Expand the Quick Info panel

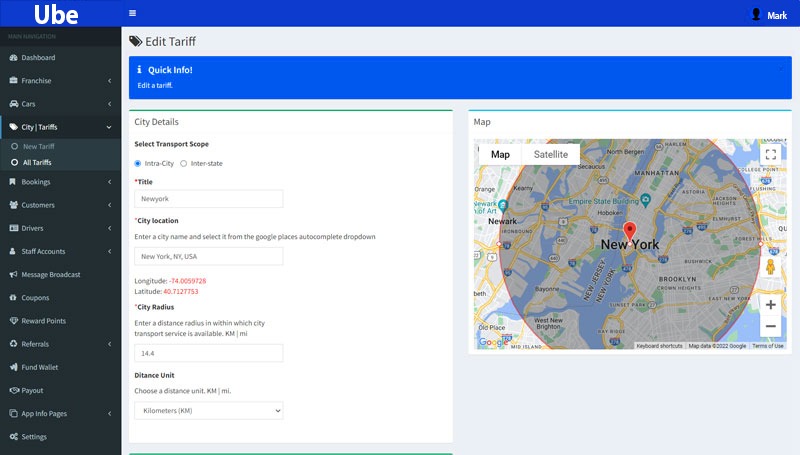[x=783, y=70]
